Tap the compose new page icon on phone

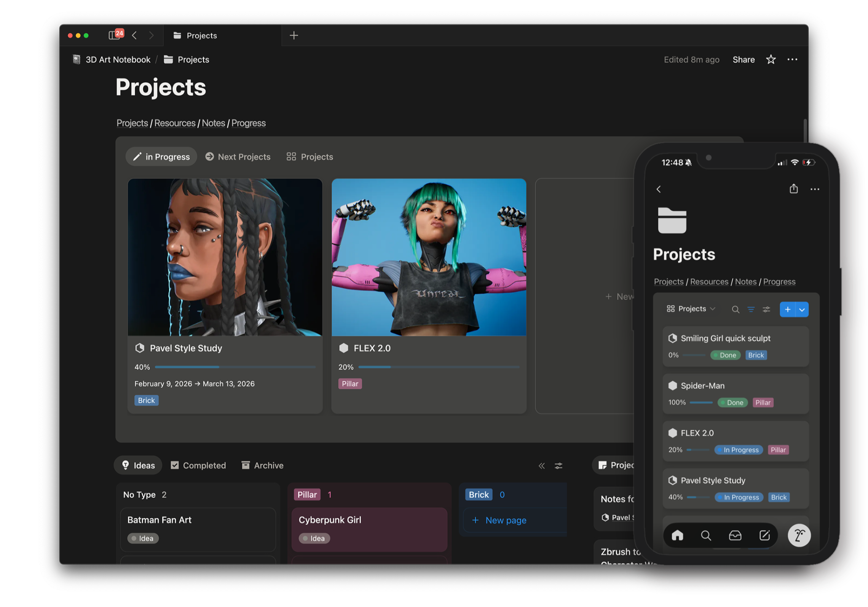point(764,535)
